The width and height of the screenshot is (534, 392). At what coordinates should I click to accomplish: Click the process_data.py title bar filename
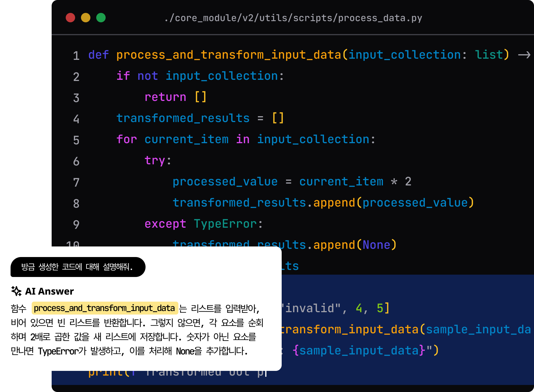pos(293,18)
